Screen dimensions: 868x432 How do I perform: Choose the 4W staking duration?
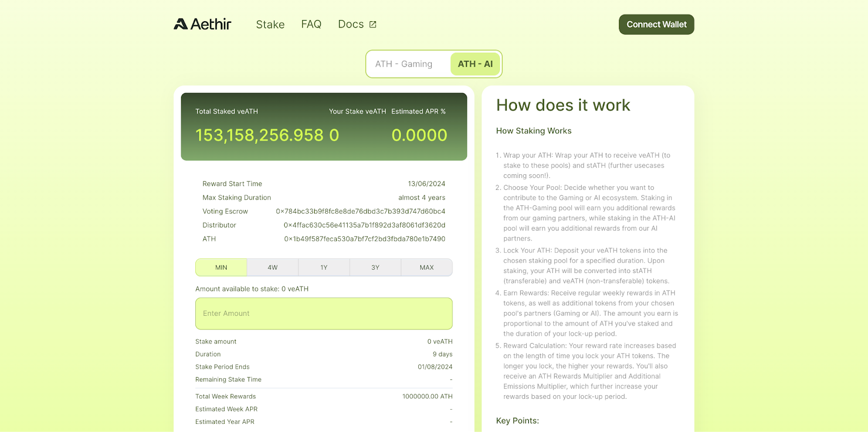point(272,268)
